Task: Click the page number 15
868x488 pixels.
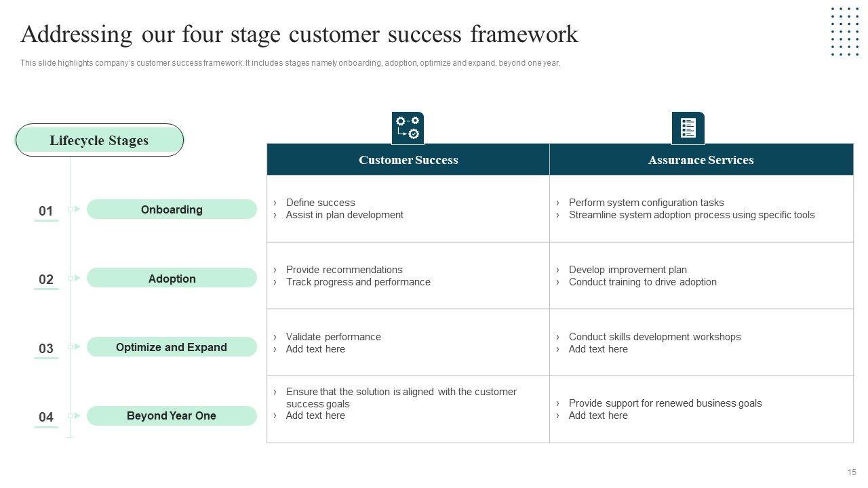Action: point(852,472)
